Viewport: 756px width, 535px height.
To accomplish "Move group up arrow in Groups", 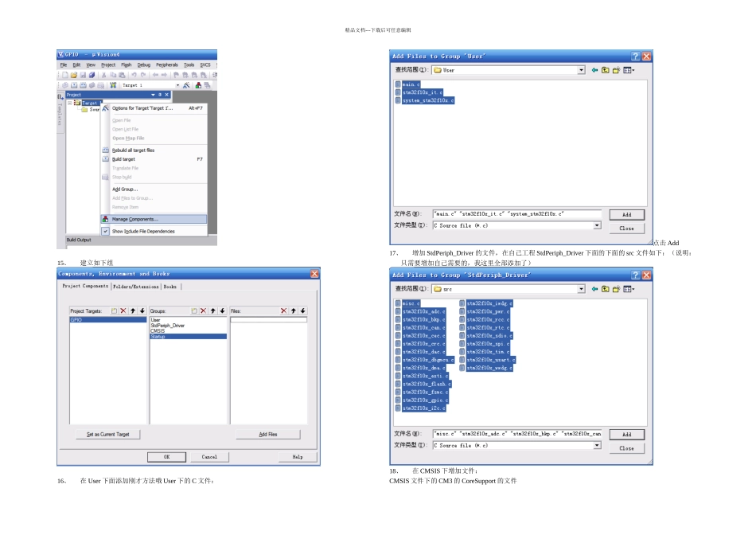I will (213, 311).
